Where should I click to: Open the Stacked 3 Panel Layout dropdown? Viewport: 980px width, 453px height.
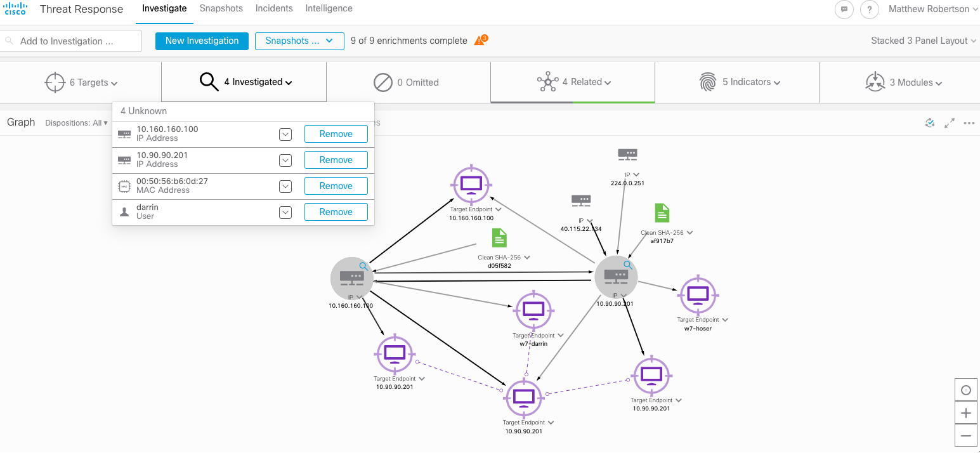923,41
